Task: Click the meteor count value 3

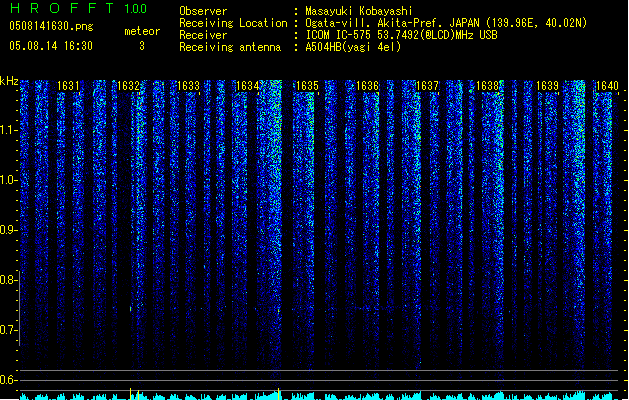Action: coord(142,46)
